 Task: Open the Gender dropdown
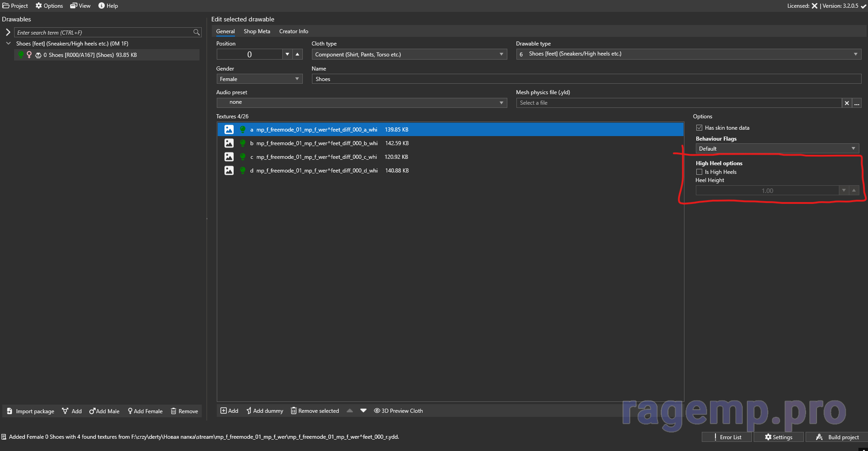click(x=259, y=79)
